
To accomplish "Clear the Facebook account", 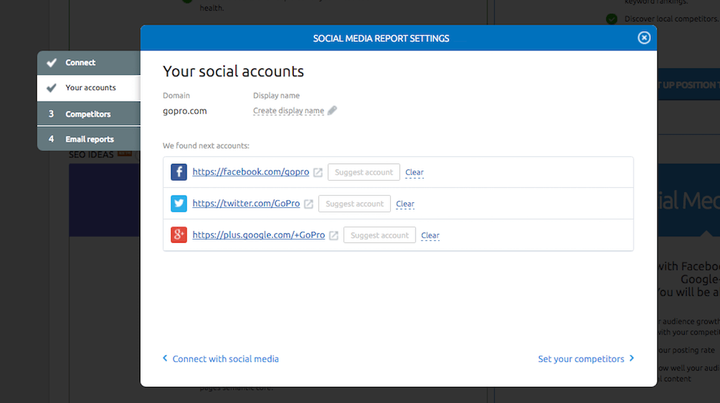I will pos(414,173).
